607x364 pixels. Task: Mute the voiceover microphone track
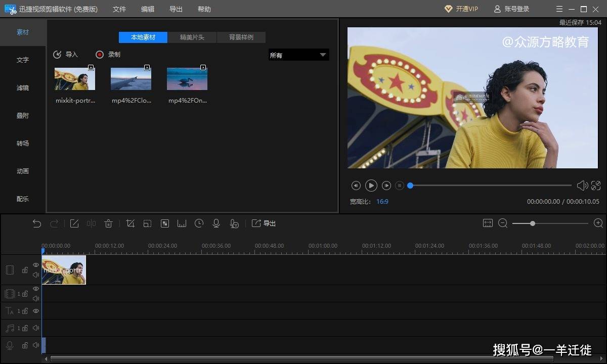tap(36, 345)
